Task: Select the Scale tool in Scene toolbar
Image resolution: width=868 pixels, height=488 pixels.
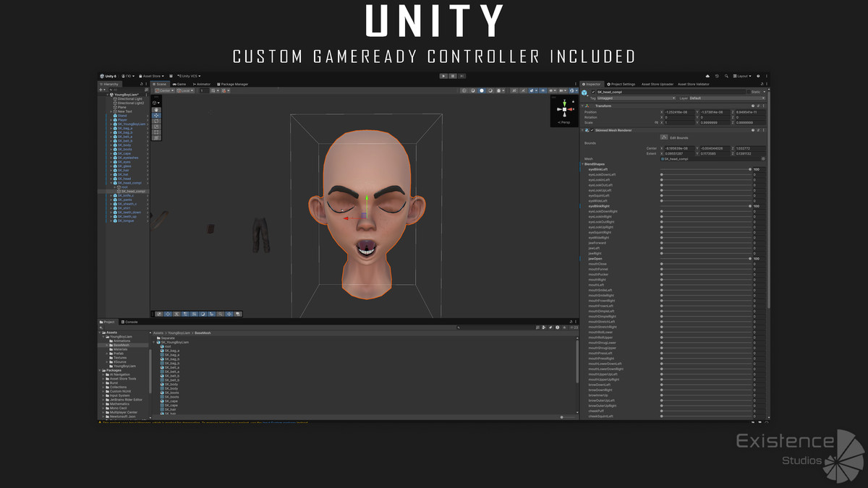Action: (x=157, y=127)
